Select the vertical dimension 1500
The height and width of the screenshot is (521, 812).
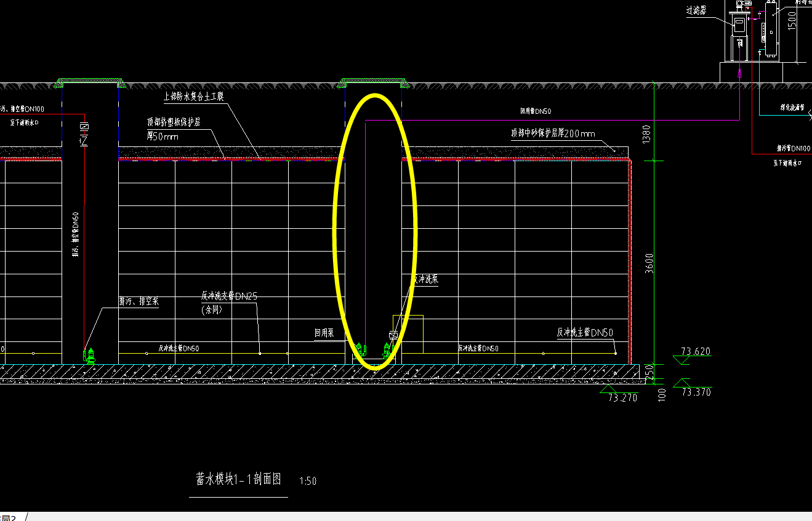point(792,20)
